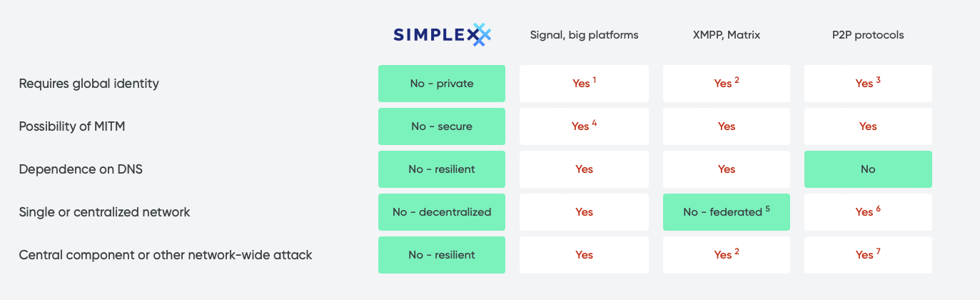Open footnote 6 in the P2P column
The width and height of the screenshot is (980, 300).
[x=878, y=209]
